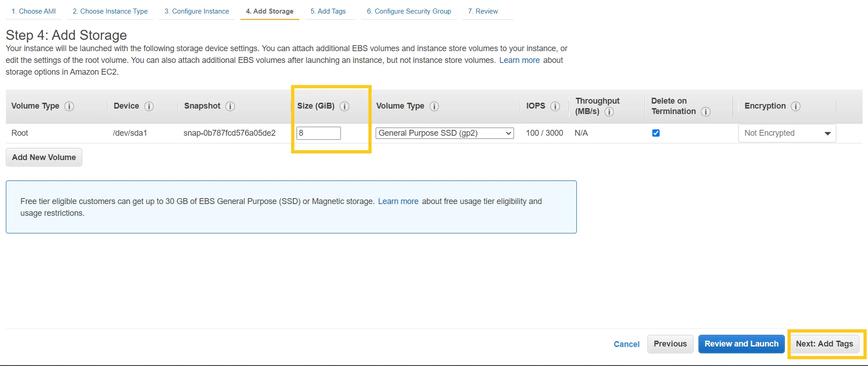868x366 pixels.
Task: Click the root volume size input field
Action: [318, 133]
